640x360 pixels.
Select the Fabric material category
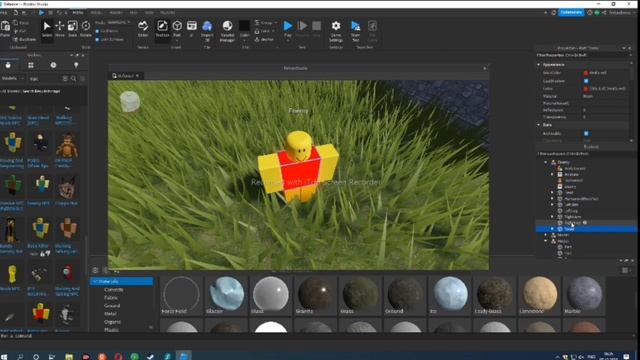click(x=111, y=298)
